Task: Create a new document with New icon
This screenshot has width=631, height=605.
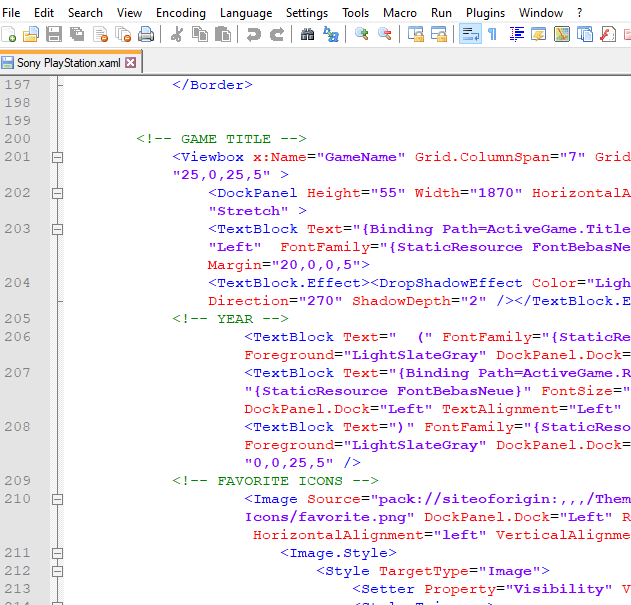Action: [x=8, y=34]
